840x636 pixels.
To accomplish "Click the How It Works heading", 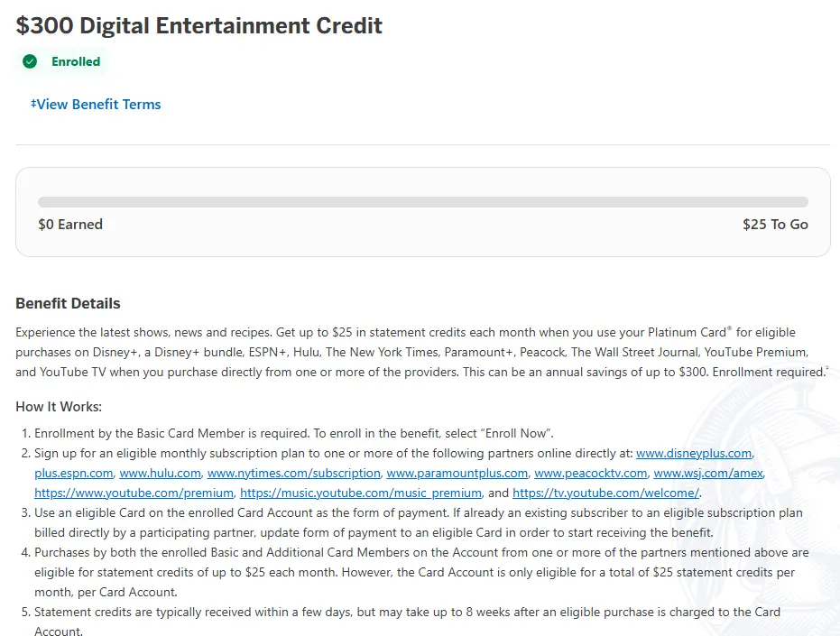I will pos(59,406).
